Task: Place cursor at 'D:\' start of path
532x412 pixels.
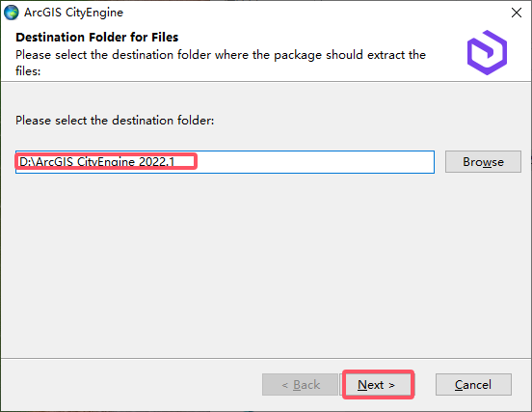Action: tap(27, 162)
